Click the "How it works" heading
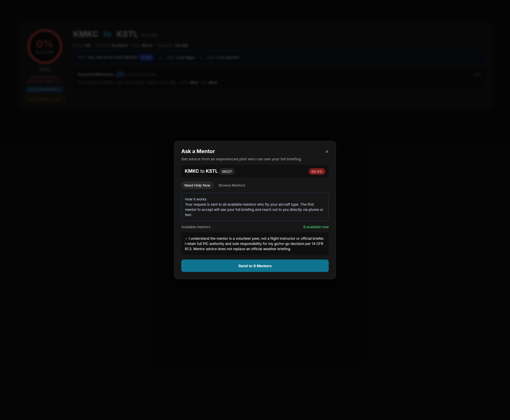 tap(196, 199)
